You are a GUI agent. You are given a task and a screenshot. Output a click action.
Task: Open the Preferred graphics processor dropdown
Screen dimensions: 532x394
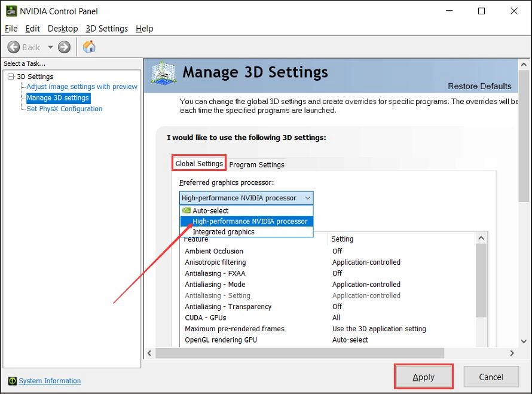pyautogui.click(x=307, y=197)
